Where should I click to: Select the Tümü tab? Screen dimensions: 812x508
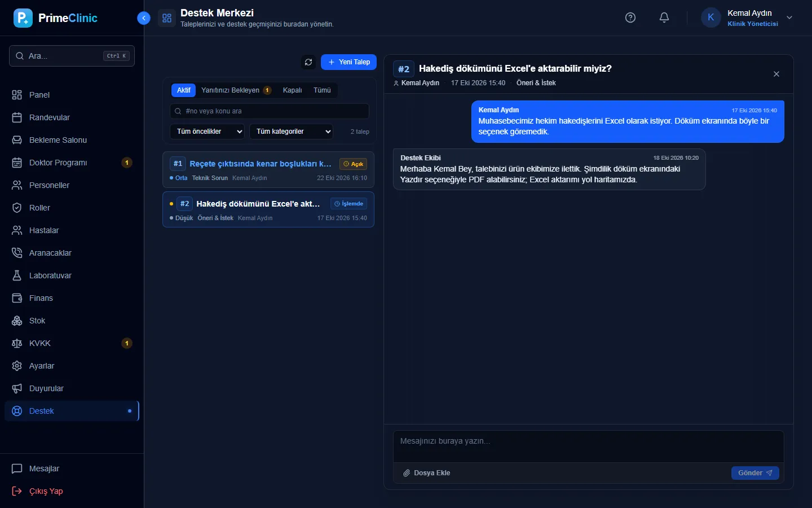pos(322,90)
